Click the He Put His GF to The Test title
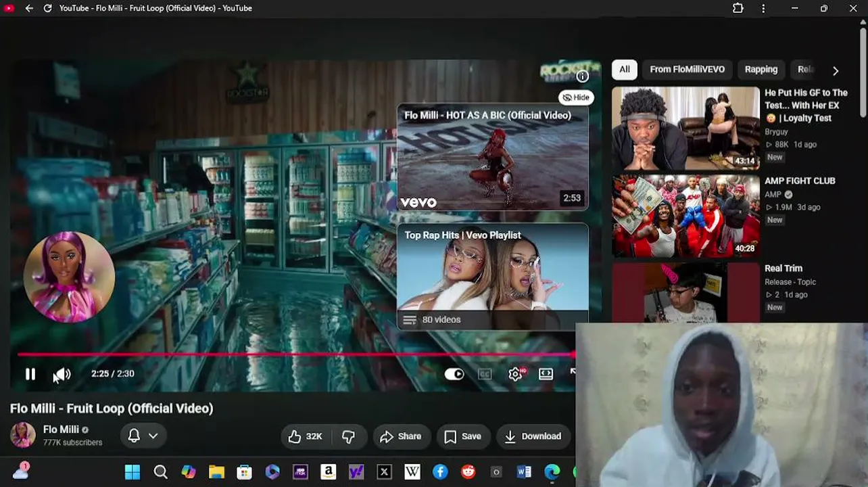The height and width of the screenshot is (487, 868). pos(806,106)
